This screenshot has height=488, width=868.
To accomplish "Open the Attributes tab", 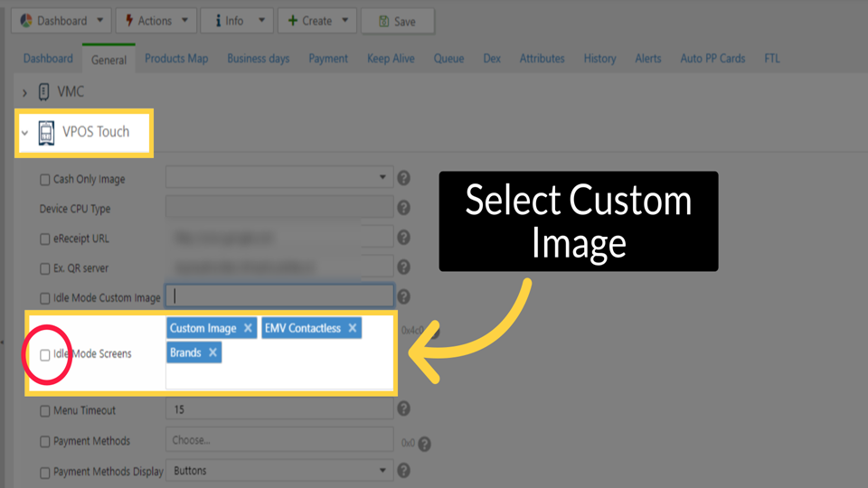I will click(542, 59).
